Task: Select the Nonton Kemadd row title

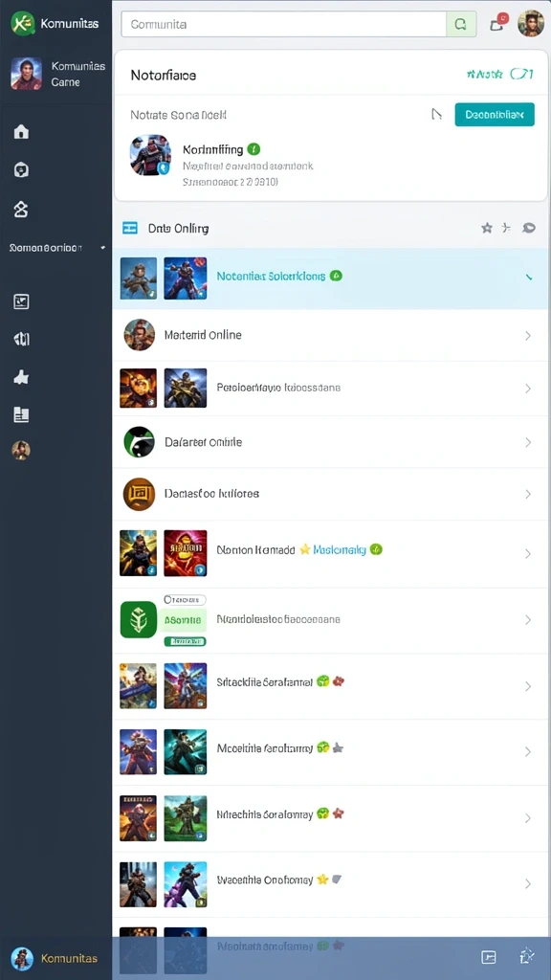Action: click(255, 550)
